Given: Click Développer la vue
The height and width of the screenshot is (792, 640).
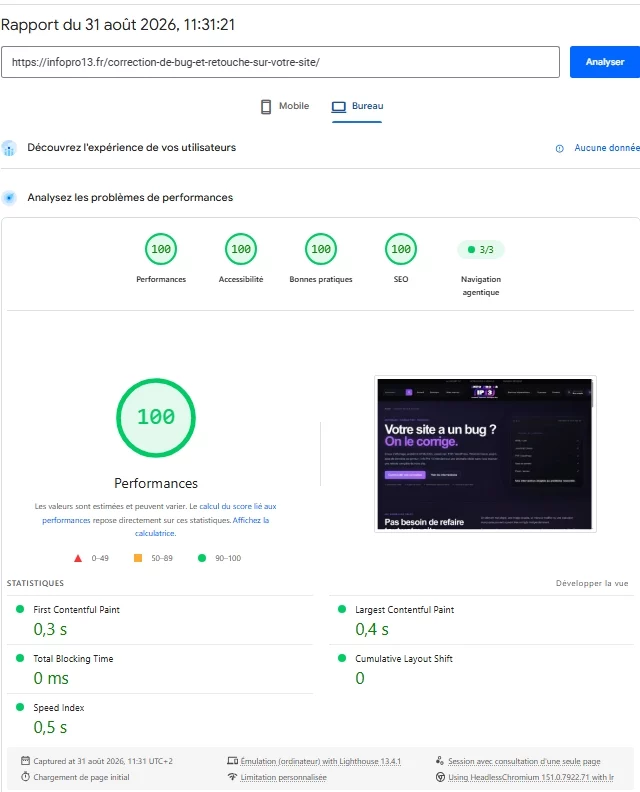Looking at the screenshot, I should click(592, 583).
